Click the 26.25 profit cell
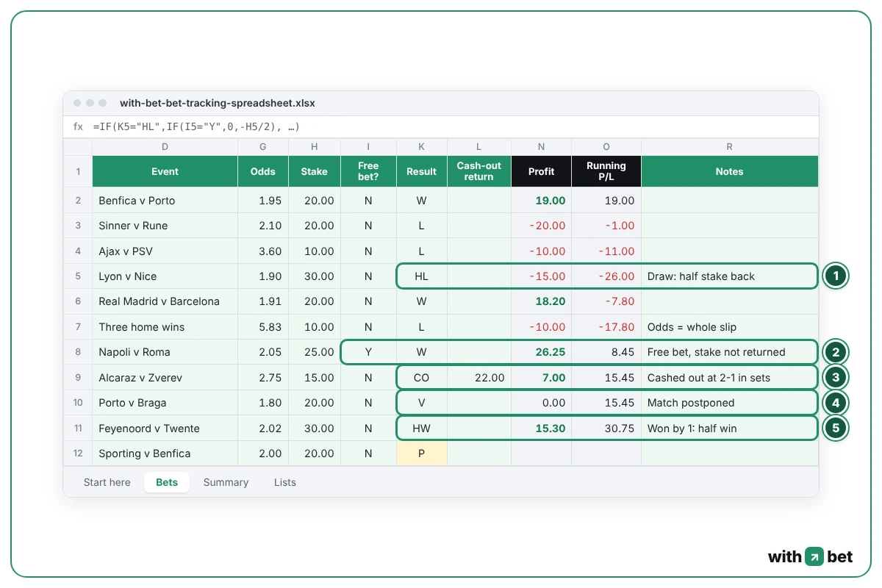882x588 pixels. (x=541, y=352)
